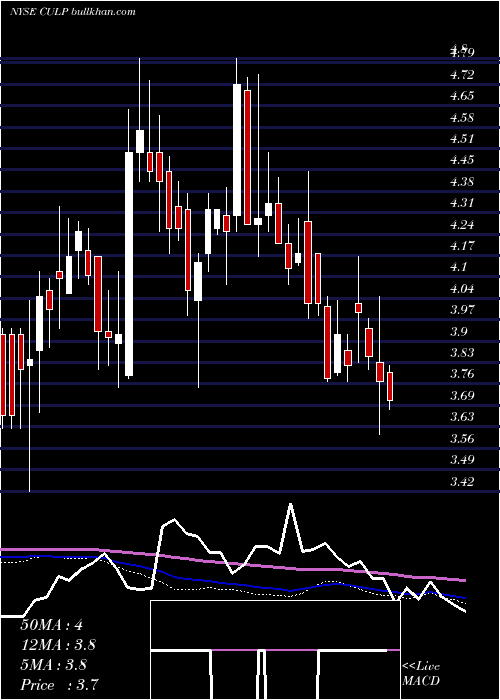This screenshot has width=500, height=700.
Task: Click the peak of the white MACD line
Action: point(291,504)
